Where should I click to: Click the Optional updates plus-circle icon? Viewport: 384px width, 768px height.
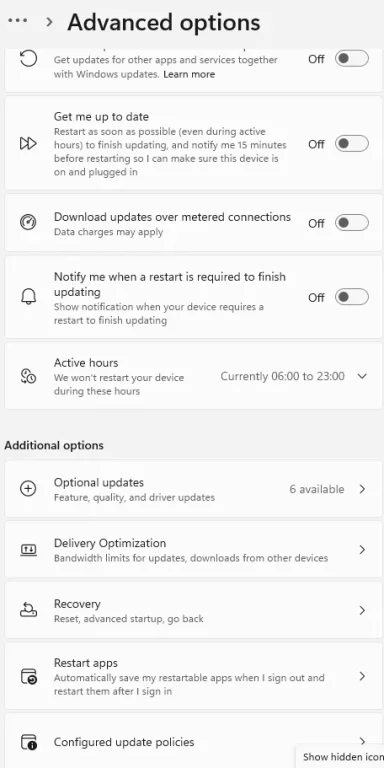click(x=28, y=489)
